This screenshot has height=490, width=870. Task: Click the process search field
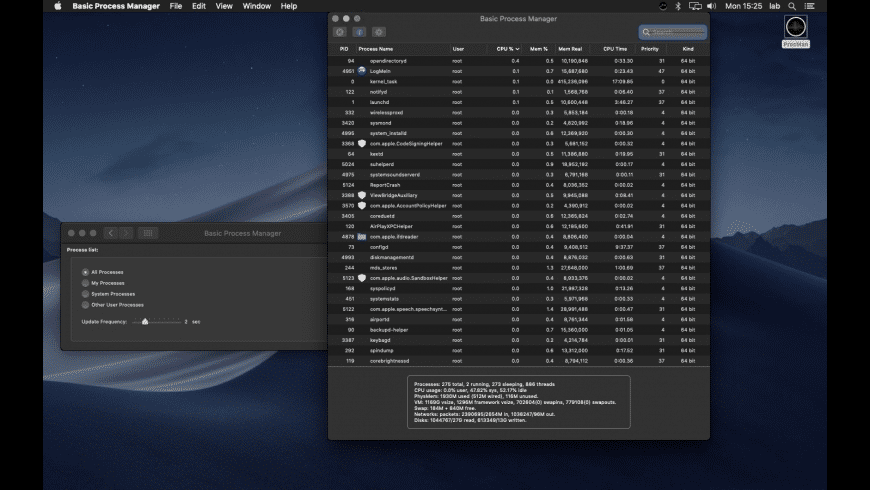click(673, 32)
